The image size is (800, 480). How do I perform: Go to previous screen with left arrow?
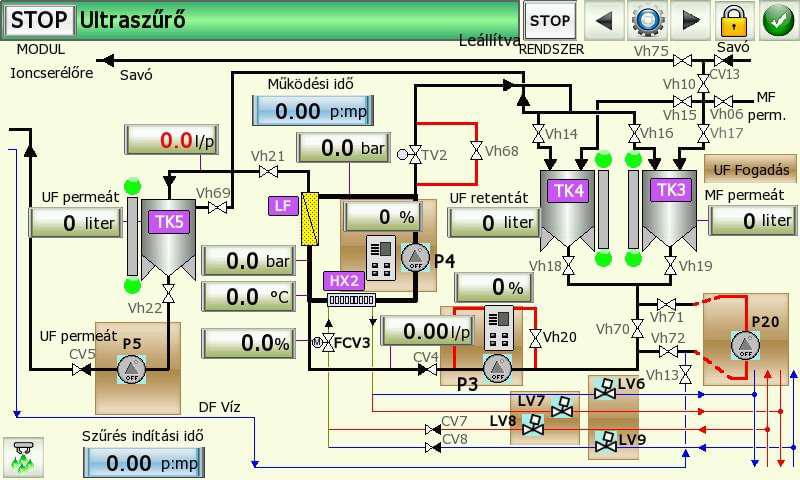coord(603,19)
